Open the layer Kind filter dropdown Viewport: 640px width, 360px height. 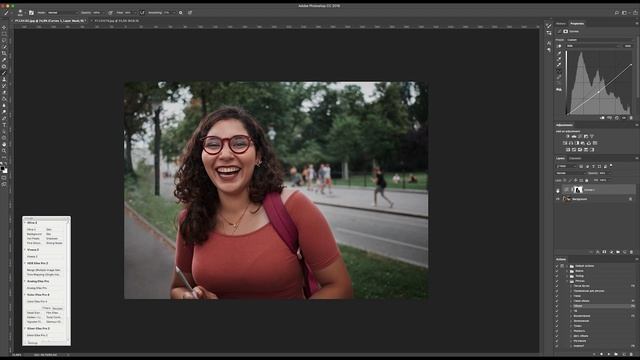point(567,167)
